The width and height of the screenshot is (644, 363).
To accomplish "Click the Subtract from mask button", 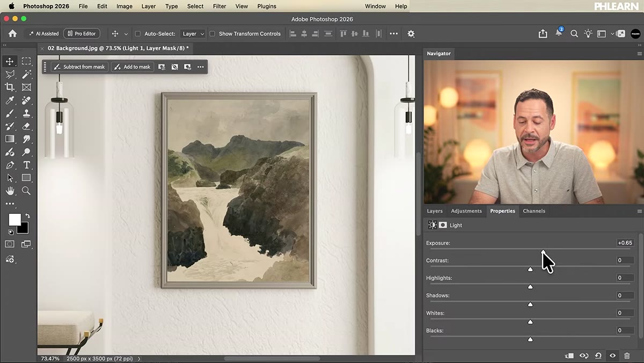I will pyautogui.click(x=80, y=67).
